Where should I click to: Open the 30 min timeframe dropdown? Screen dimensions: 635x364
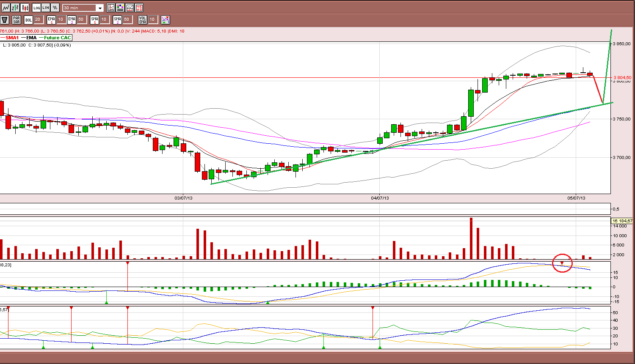pos(83,8)
